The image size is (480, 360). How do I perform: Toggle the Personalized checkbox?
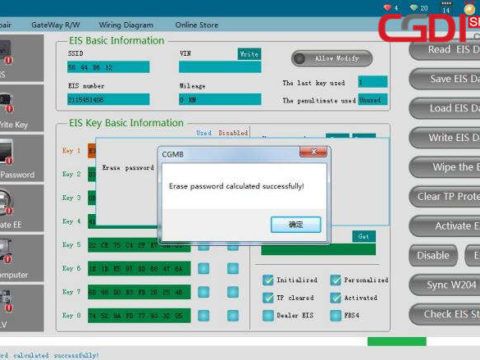[x=335, y=280]
